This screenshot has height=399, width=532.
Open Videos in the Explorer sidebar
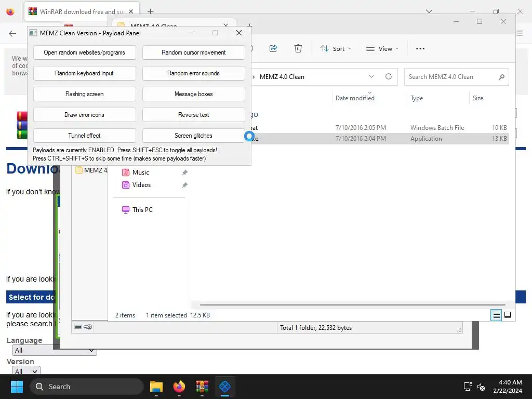tap(141, 185)
